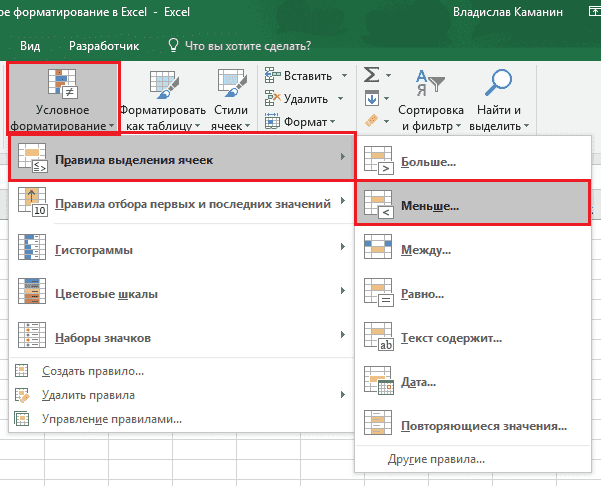Expand the Гистограммы submenu arrow
The height and width of the screenshot is (486, 601).
pyautogui.click(x=343, y=246)
